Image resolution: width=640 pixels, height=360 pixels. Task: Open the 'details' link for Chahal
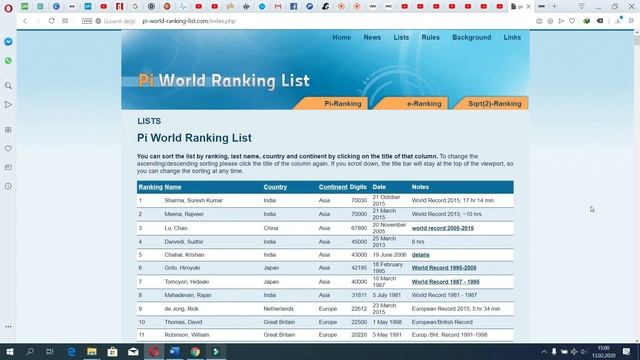420,255
